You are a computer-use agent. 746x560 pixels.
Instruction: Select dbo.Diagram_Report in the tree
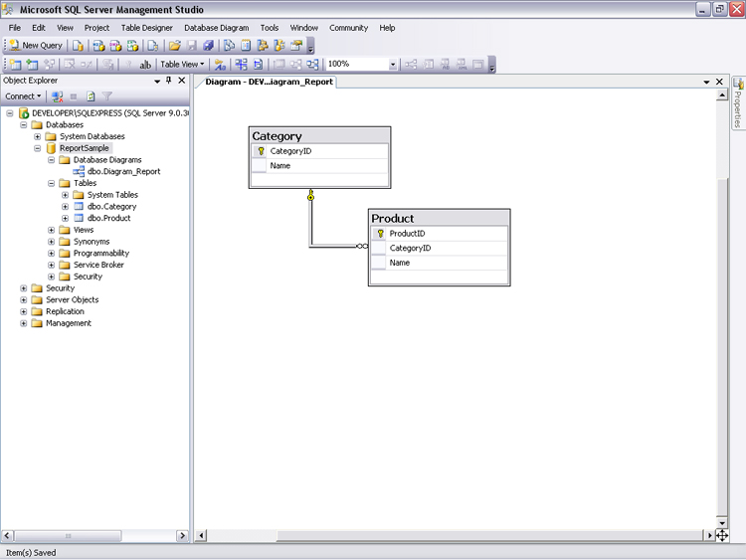click(123, 171)
